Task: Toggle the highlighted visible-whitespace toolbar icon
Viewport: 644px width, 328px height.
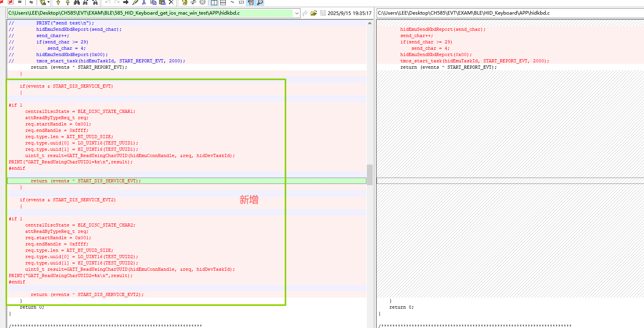Action: [251, 2]
